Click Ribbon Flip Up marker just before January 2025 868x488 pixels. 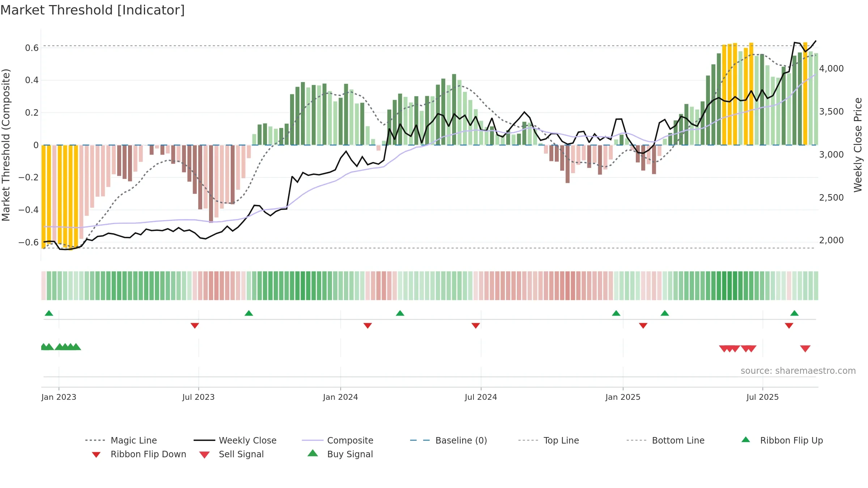tap(616, 313)
